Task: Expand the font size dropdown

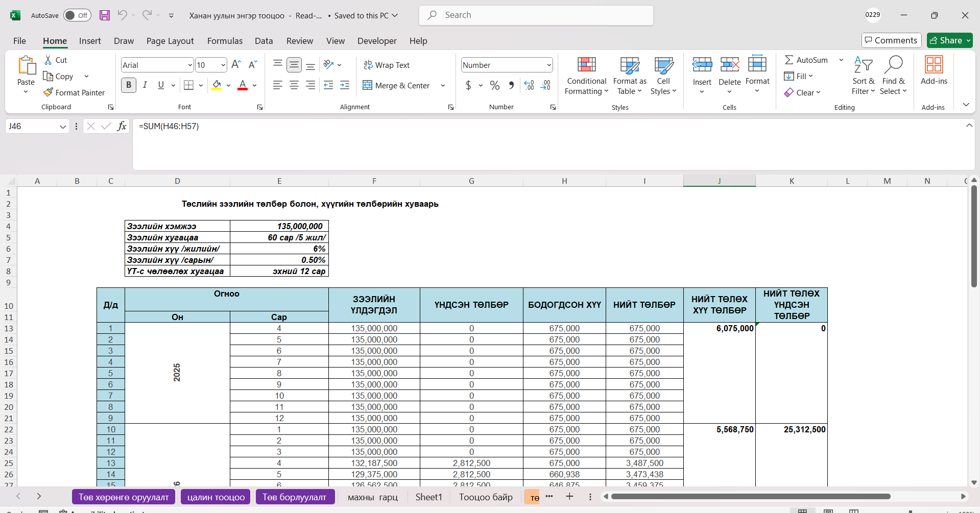Action: click(223, 65)
